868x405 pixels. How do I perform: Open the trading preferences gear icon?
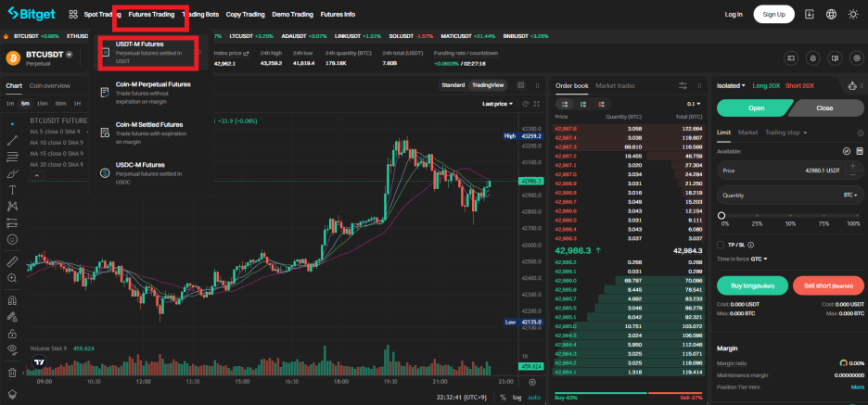[x=858, y=57]
